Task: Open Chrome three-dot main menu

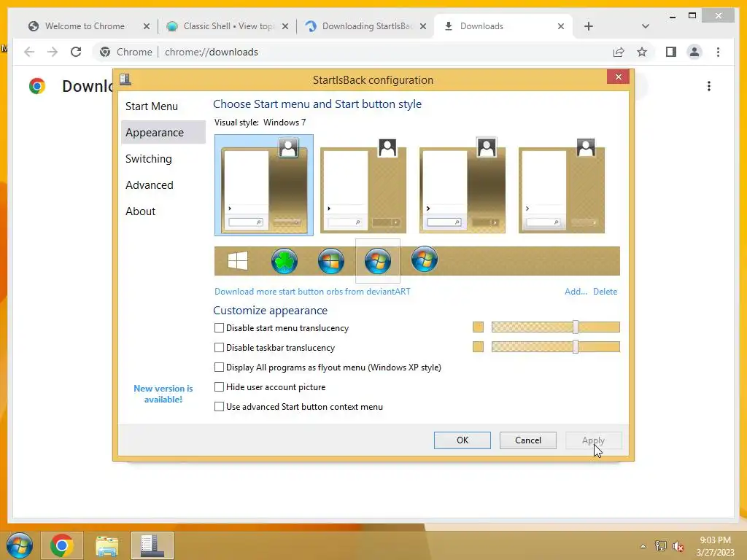Action: click(x=718, y=52)
